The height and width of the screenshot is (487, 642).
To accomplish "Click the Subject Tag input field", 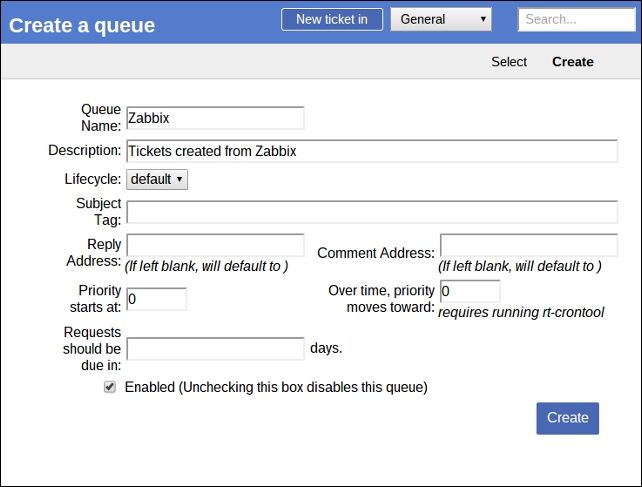I will [x=371, y=212].
